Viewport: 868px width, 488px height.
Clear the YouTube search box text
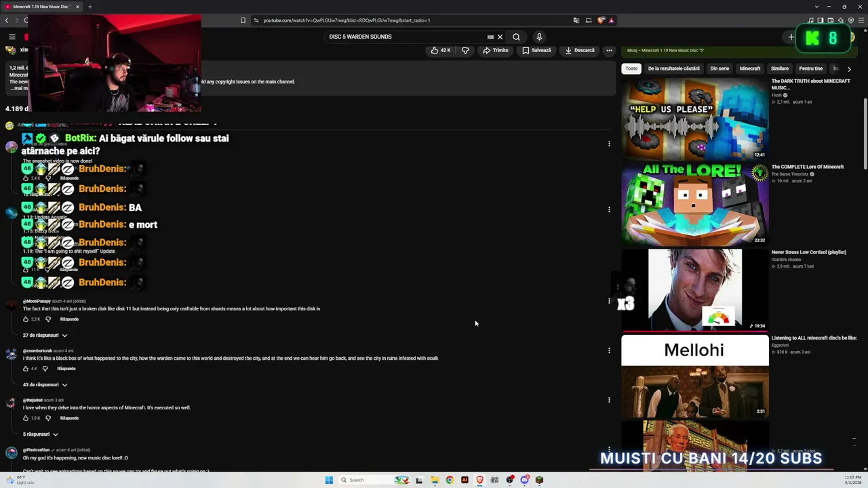coord(500,37)
